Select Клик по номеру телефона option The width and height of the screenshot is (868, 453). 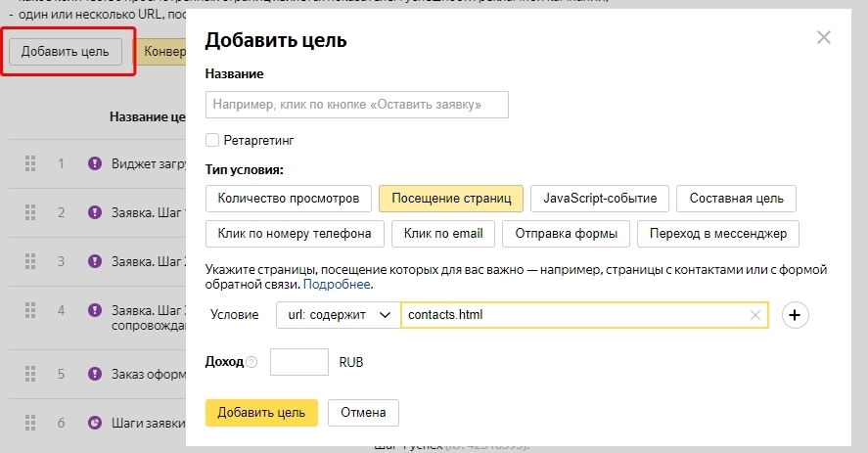click(x=294, y=234)
